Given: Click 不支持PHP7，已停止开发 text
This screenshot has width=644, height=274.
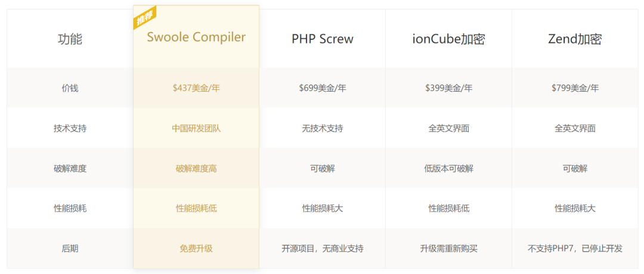Looking at the screenshot, I should tap(575, 248).
